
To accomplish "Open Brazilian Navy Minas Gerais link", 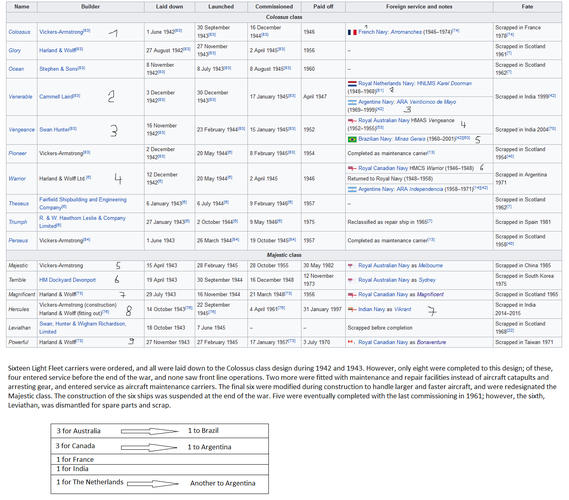I will click(392, 139).
